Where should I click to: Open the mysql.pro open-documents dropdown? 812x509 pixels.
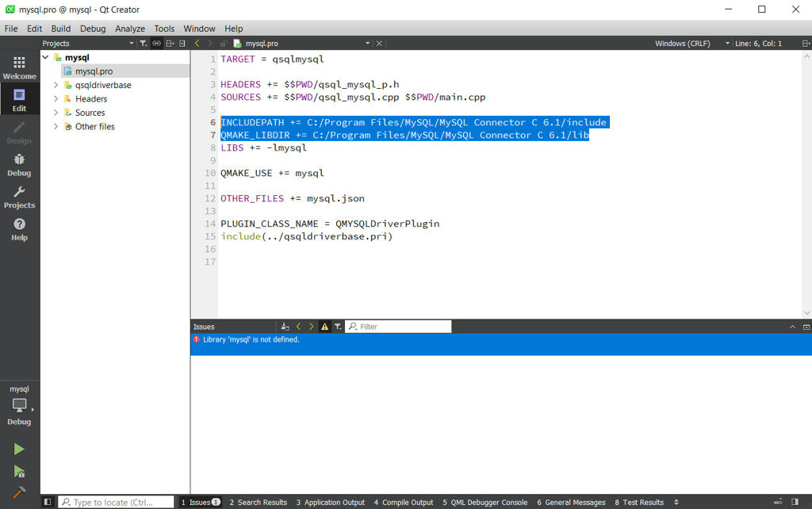coord(367,44)
